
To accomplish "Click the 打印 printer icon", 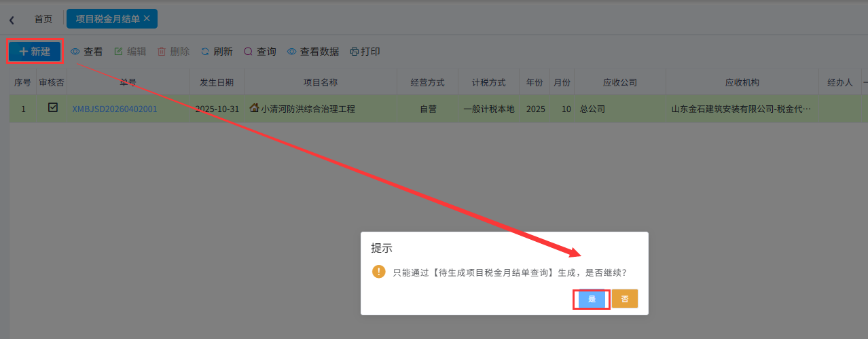I will click(354, 52).
